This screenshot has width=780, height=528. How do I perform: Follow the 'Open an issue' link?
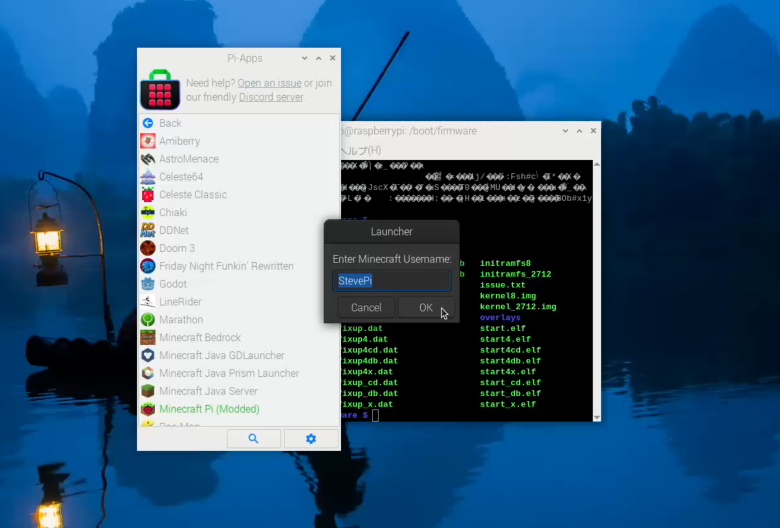tap(269, 83)
